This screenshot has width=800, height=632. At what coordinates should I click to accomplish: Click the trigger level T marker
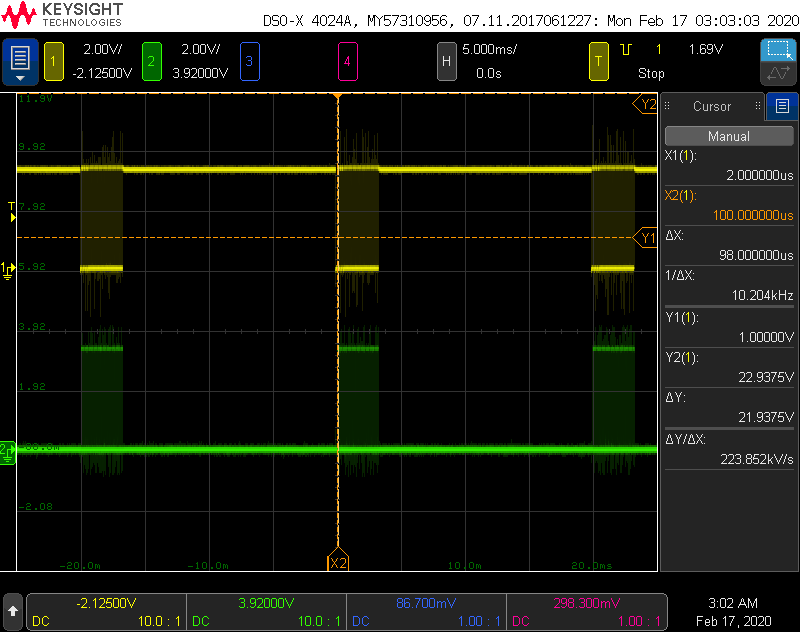pos(12,212)
